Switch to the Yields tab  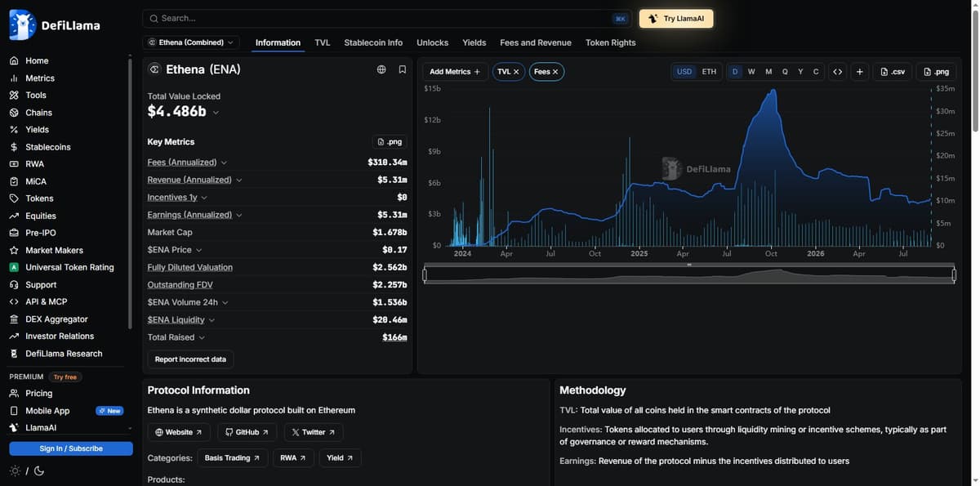pyautogui.click(x=474, y=42)
